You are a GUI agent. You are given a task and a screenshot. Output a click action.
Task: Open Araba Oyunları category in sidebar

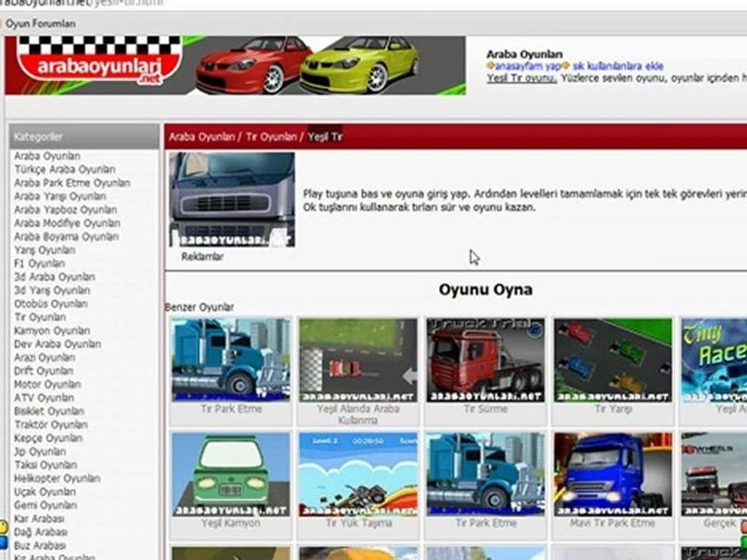click(47, 156)
